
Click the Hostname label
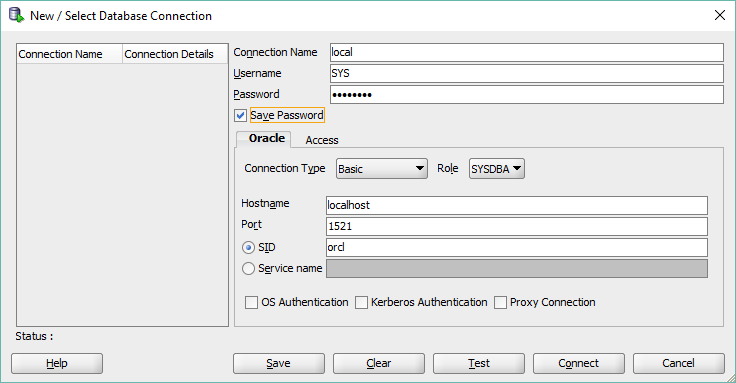[265, 204]
